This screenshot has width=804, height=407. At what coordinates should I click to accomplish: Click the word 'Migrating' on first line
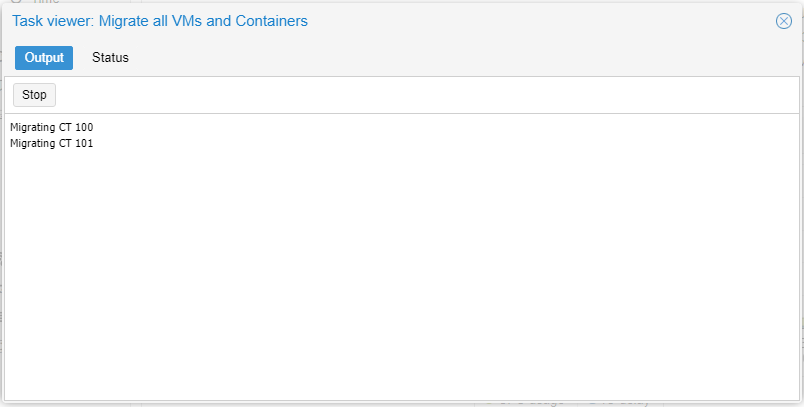click(32, 127)
